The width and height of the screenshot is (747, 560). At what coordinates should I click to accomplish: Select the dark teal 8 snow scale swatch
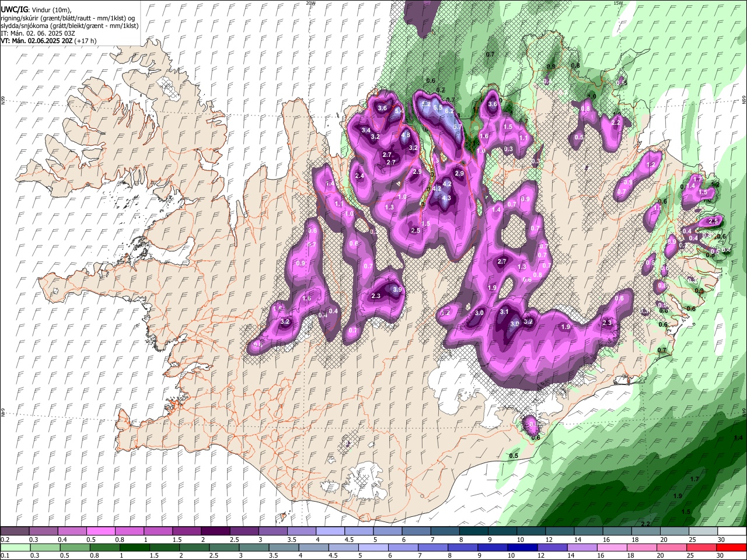pyautogui.click(x=474, y=531)
